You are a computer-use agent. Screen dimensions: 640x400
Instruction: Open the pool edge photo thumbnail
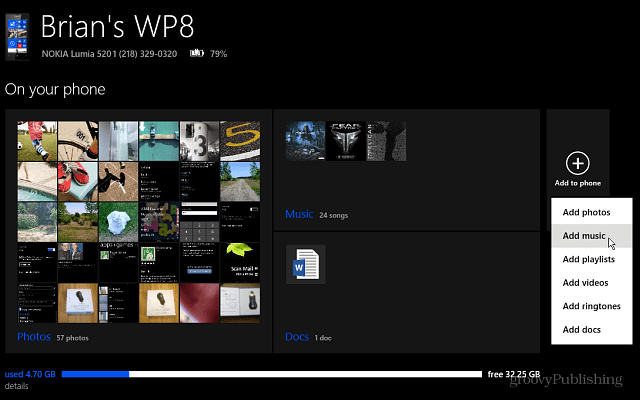[37, 181]
